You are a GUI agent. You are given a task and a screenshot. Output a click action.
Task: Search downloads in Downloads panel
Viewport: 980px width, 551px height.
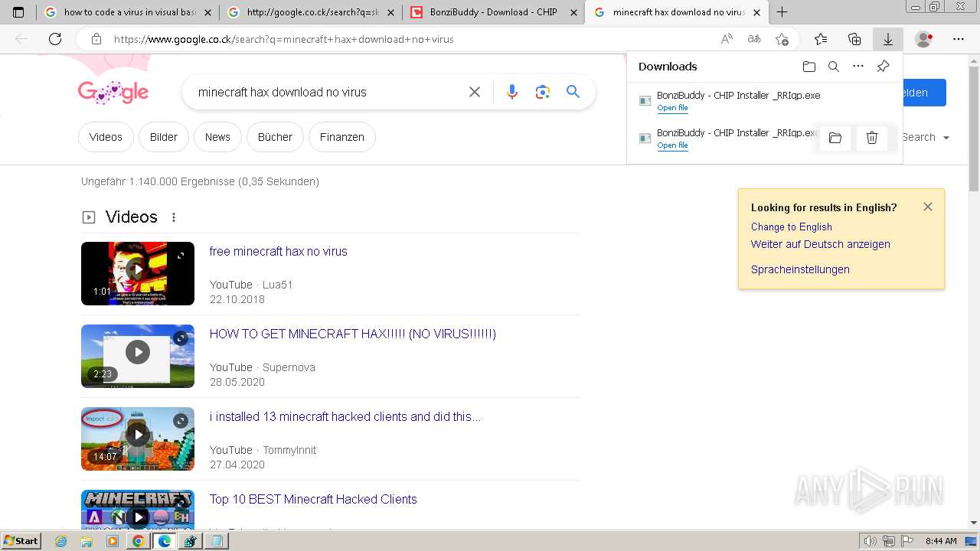pyautogui.click(x=834, y=67)
